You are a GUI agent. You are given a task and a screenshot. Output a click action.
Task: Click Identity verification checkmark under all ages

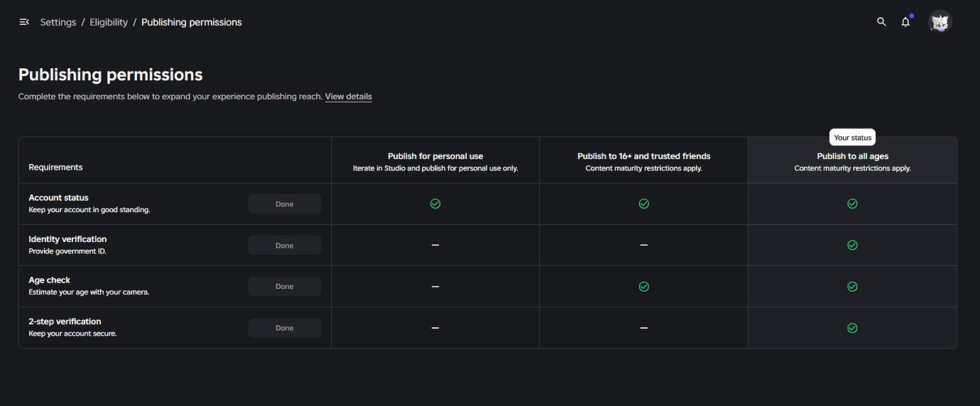pyautogui.click(x=853, y=245)
